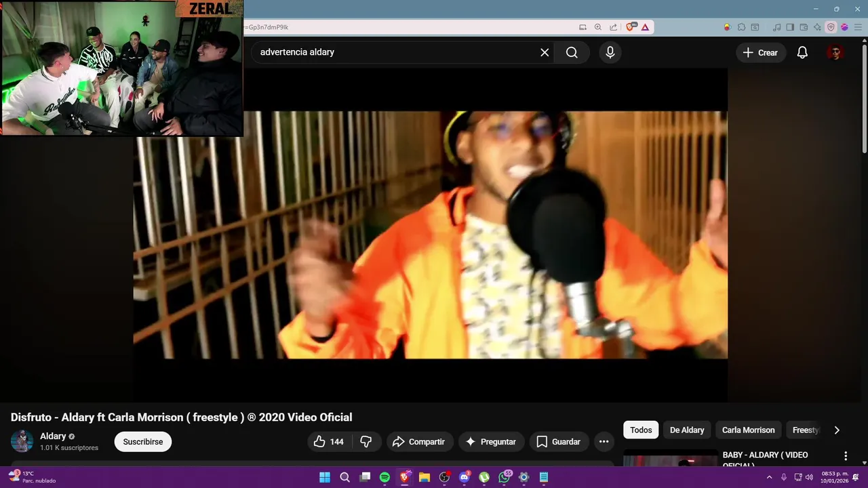Image resolution: width=868 pixels, height=488 pixels.
Task: Open more actions three-dot menu
Action: click(604, 442)
